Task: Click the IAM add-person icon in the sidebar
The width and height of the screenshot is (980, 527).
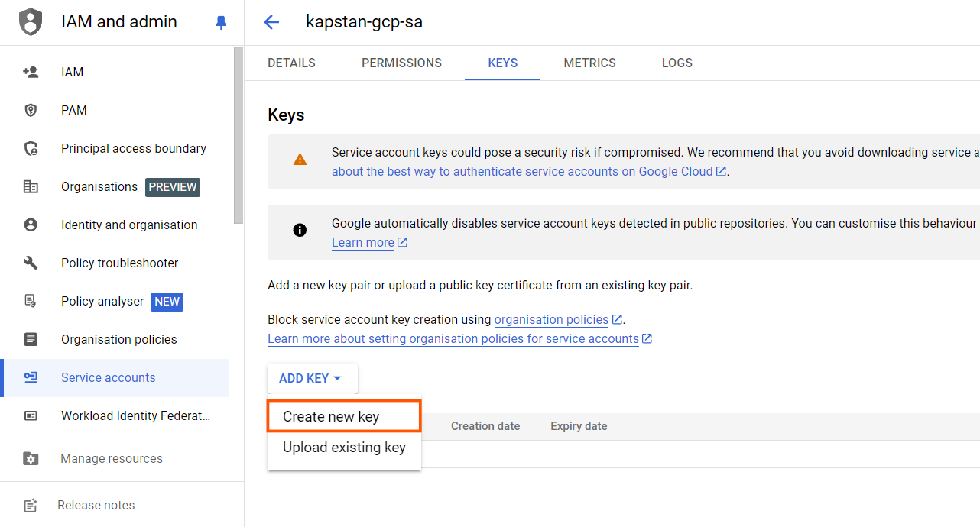Action: pos(31,72)
